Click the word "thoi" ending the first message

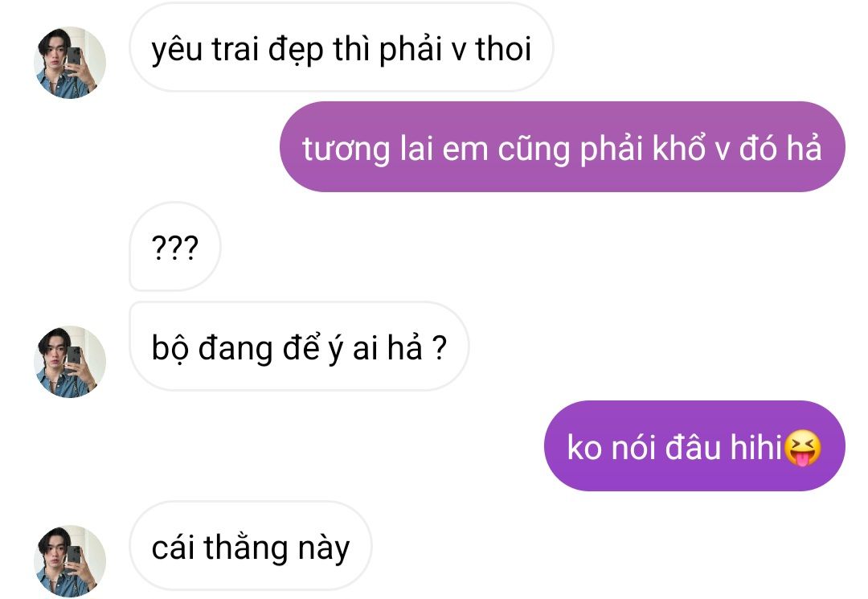pyautogui.click(x=504, y=48)
